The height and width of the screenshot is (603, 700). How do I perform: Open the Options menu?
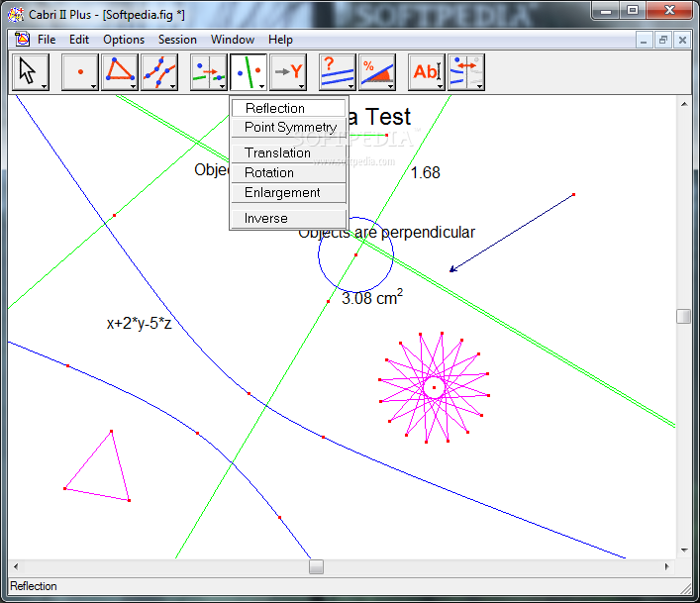[x=124, y=40]
